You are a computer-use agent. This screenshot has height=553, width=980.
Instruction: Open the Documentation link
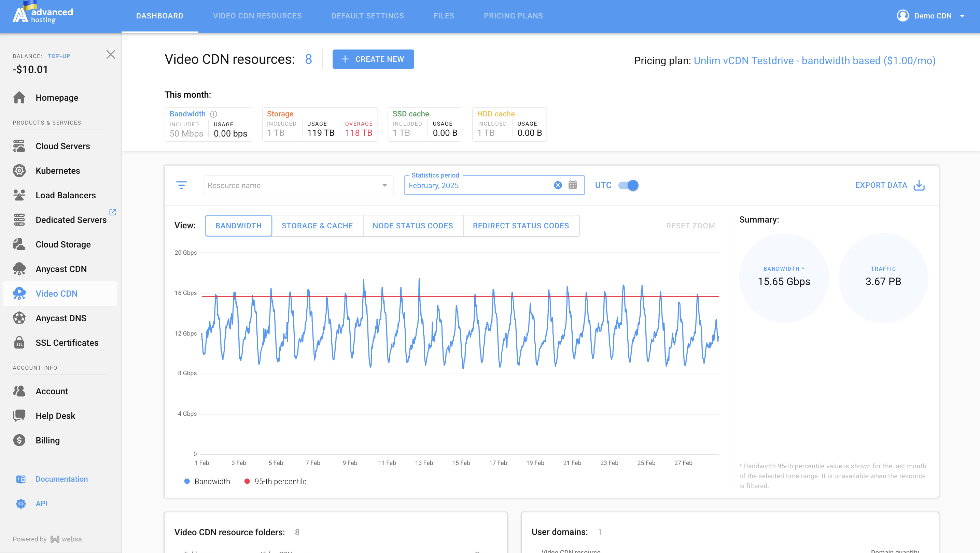tap(61, 479)
